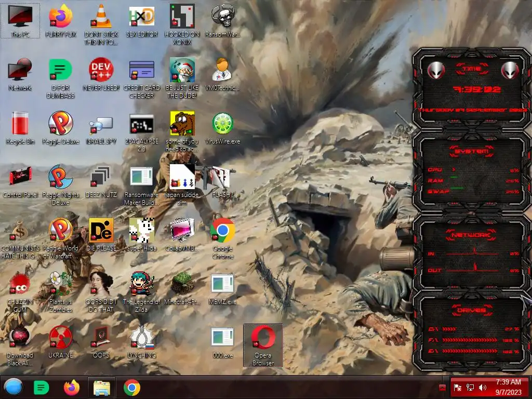532x399 pixels.
Task: Select the 000.exe file icon
Action: click(222, 342)
